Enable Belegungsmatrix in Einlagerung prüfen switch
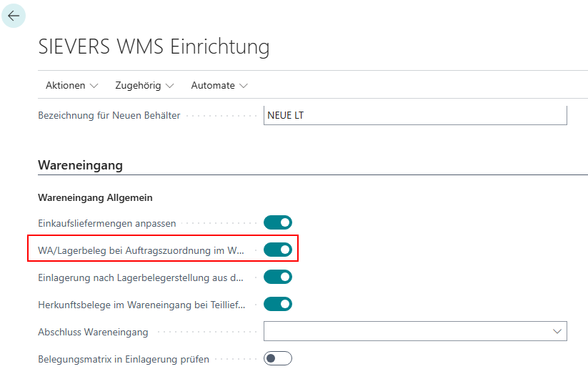The width and height of the screenshot is (588, 369). point(278,359)
